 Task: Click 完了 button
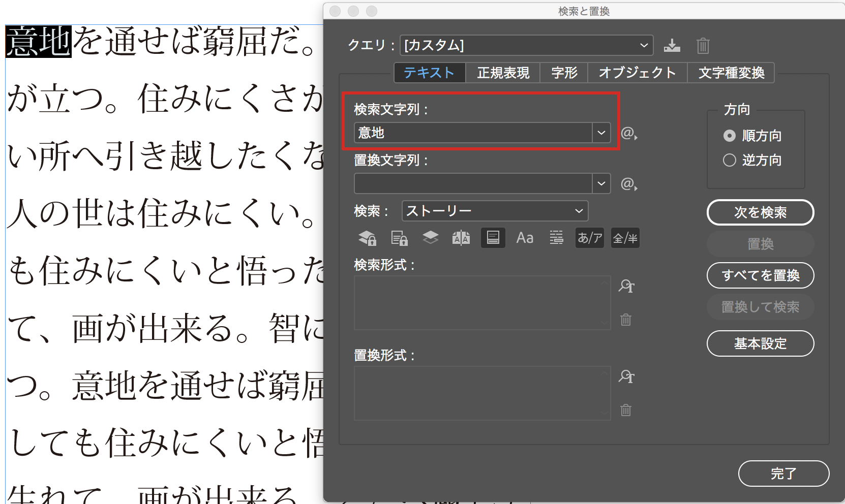coord(783,474)
